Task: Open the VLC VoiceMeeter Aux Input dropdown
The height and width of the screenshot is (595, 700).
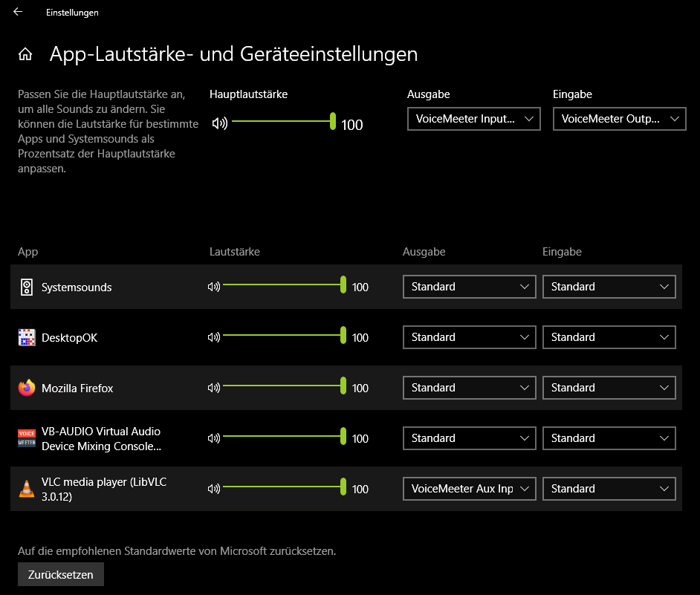Action: point(469,488)
